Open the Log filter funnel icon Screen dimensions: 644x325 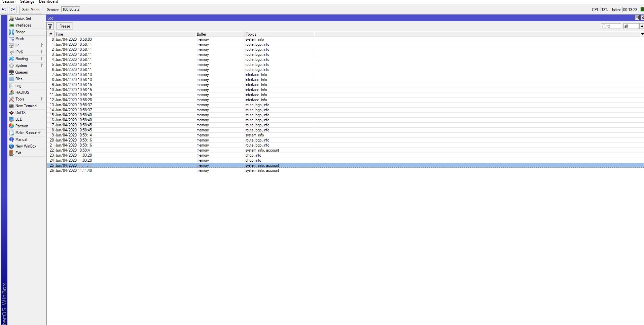tap(50, 26)
